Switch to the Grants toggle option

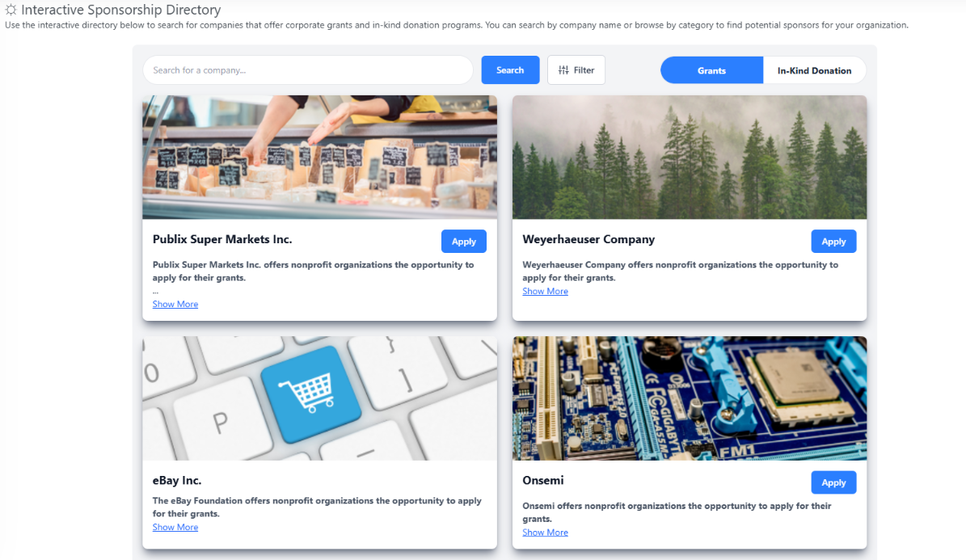711,70
